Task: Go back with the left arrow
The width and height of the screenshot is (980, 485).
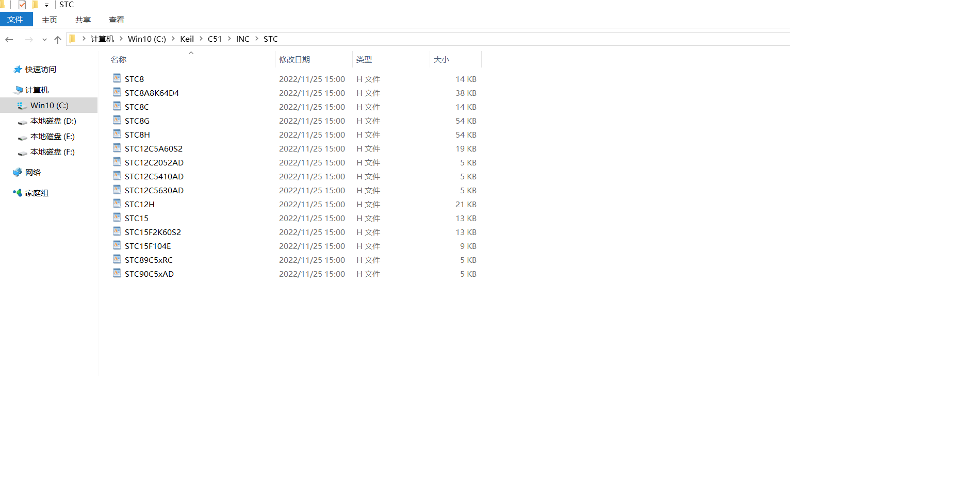Action: (x=9, y=39)
